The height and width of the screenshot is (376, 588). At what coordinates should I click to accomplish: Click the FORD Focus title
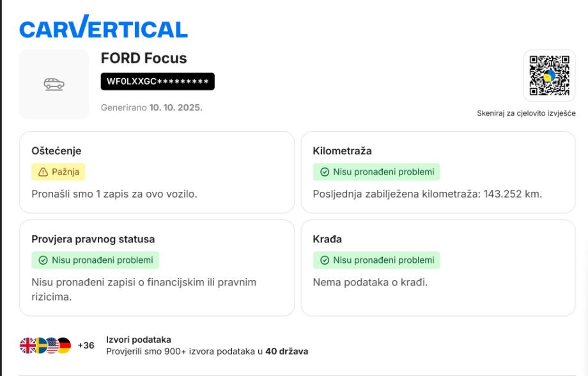(x=144, y=58)
